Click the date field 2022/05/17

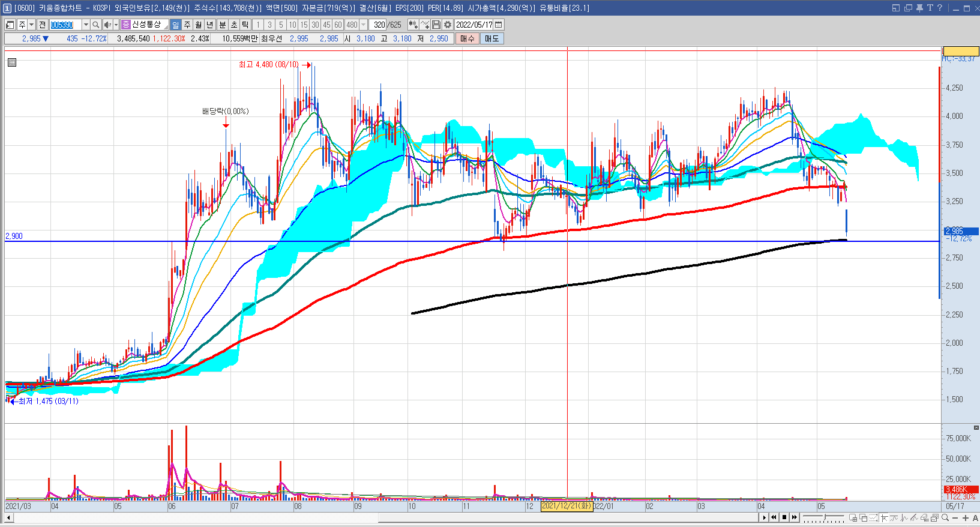click(x=474, y=25)
